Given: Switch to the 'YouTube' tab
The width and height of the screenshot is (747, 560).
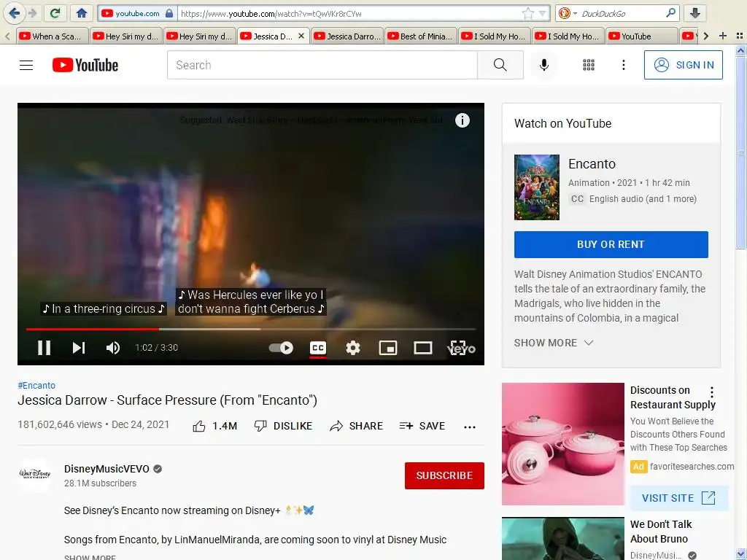Looking at the screenshot, I should click(x=643, y=36).
